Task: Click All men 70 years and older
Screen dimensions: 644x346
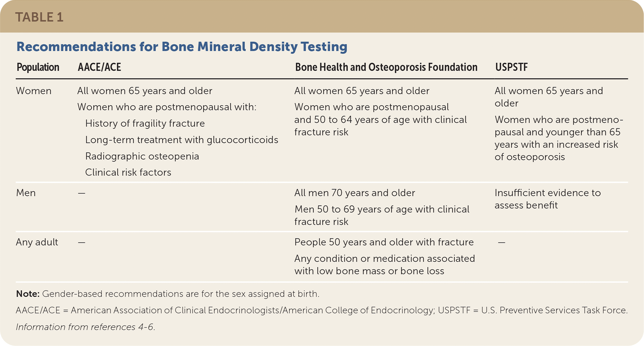Action: coord(355,193)
